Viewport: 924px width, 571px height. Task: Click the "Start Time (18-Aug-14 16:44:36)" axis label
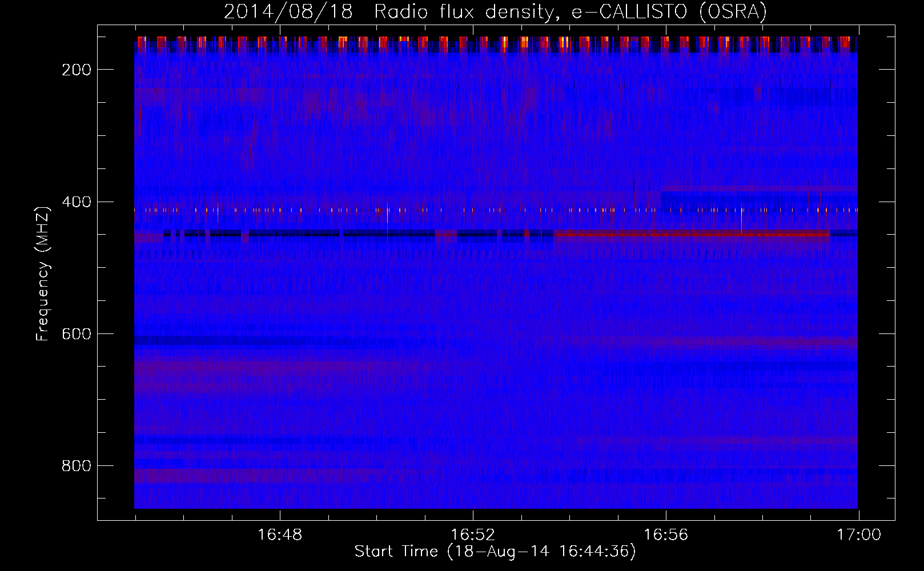[x=495, y=552]
